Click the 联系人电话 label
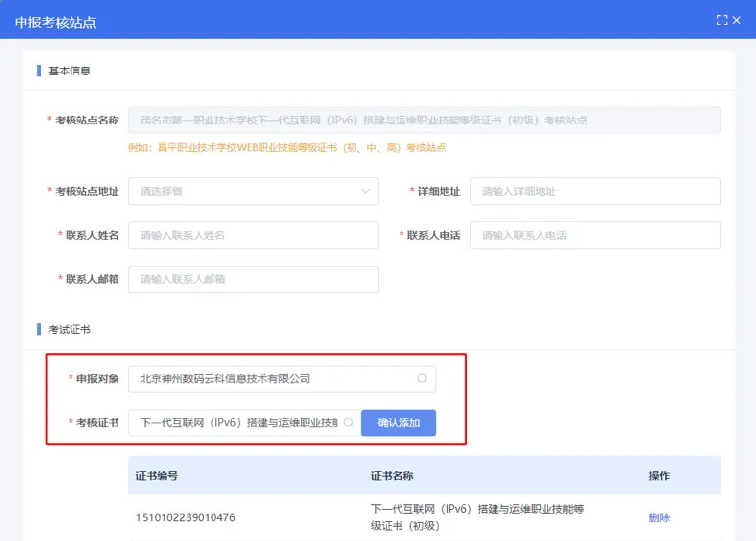The width and height of the screenshot is (756, 541). [434, 235]
